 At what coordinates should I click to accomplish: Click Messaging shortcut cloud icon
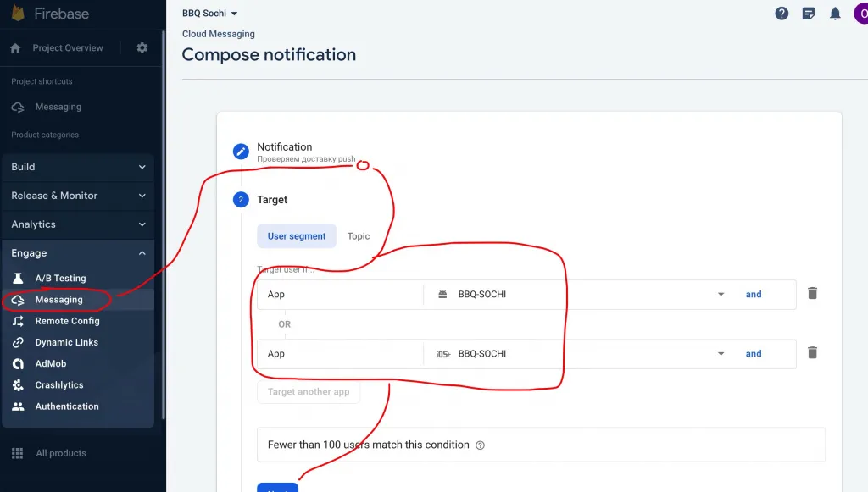tap(18, 107)
